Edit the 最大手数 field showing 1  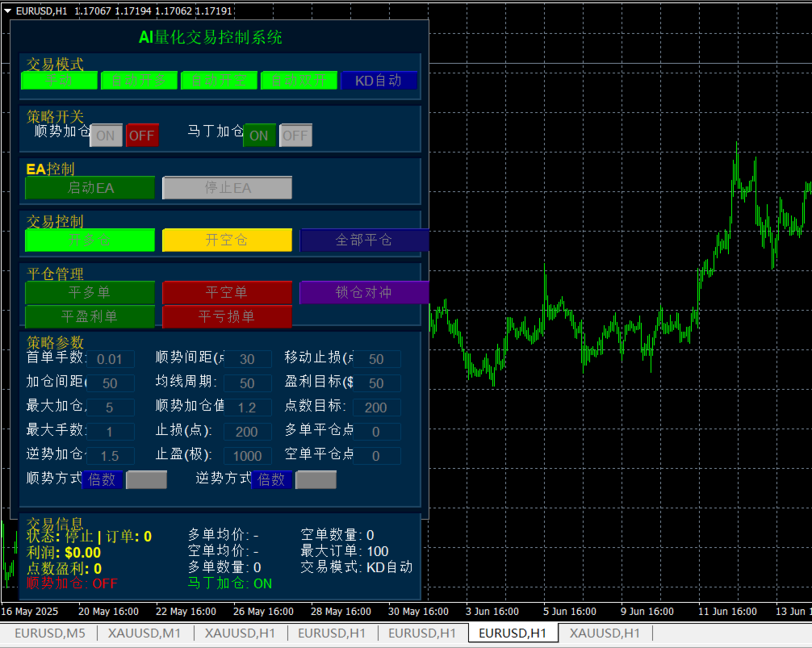click(x=110, y=432)
